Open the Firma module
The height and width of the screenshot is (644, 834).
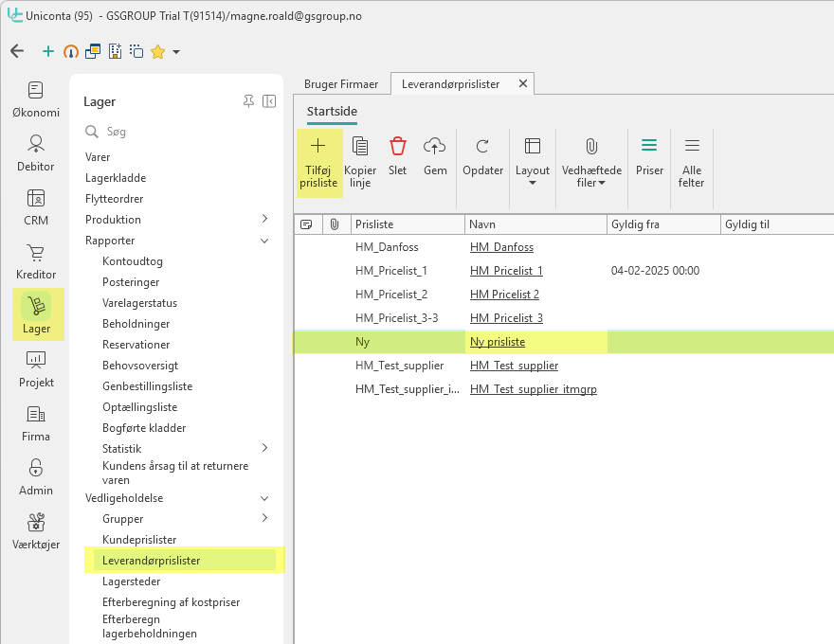pyautogui.click(x=36, y=424)
